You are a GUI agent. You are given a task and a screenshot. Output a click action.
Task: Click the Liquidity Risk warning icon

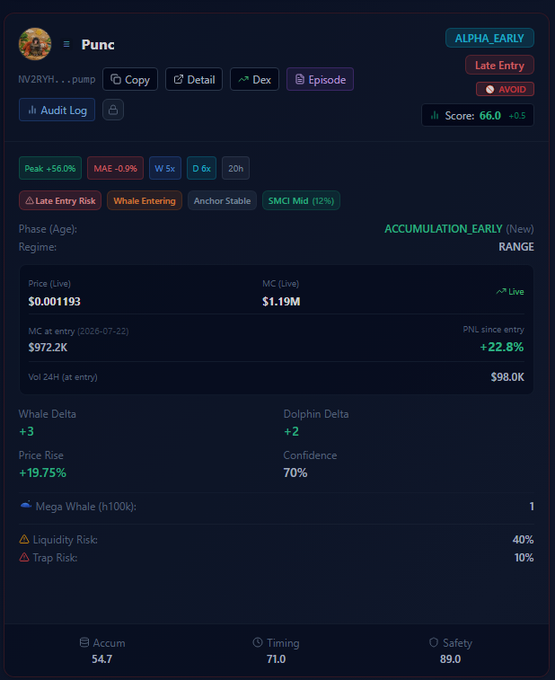24,539
